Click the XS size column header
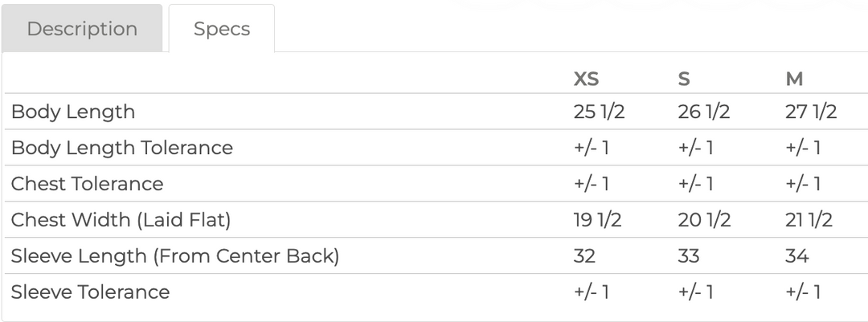This screenshot has height=322, width=868. [586, 79]
